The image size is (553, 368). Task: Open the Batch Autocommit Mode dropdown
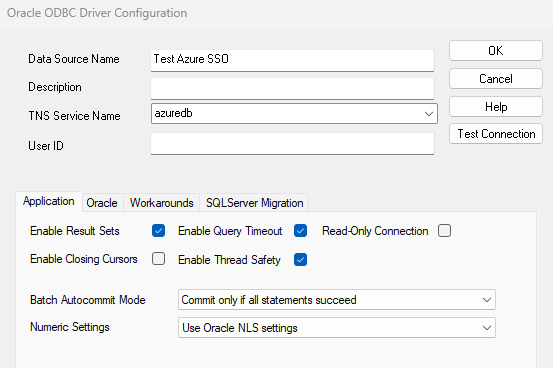[337, 300]
